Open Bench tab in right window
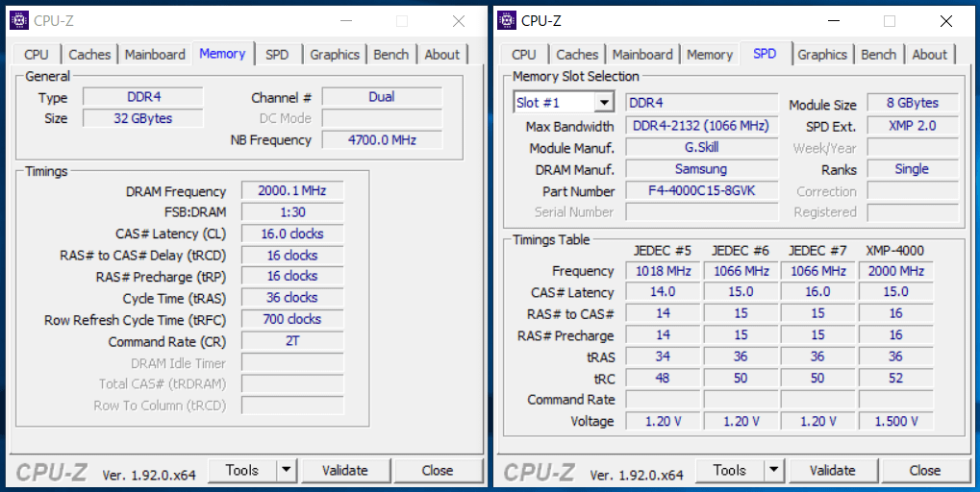Viewport: 980px width, 492px height. click(879, 55)
